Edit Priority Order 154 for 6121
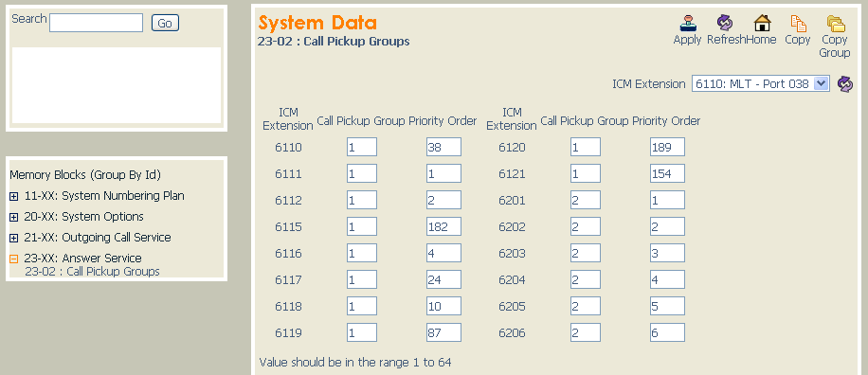868x375 pixels. pos(668,173)
